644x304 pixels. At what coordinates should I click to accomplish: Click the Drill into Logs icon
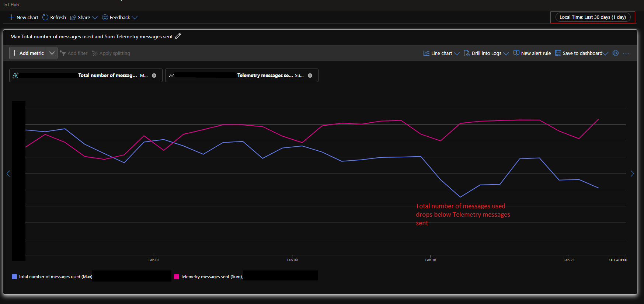(467, 53)
